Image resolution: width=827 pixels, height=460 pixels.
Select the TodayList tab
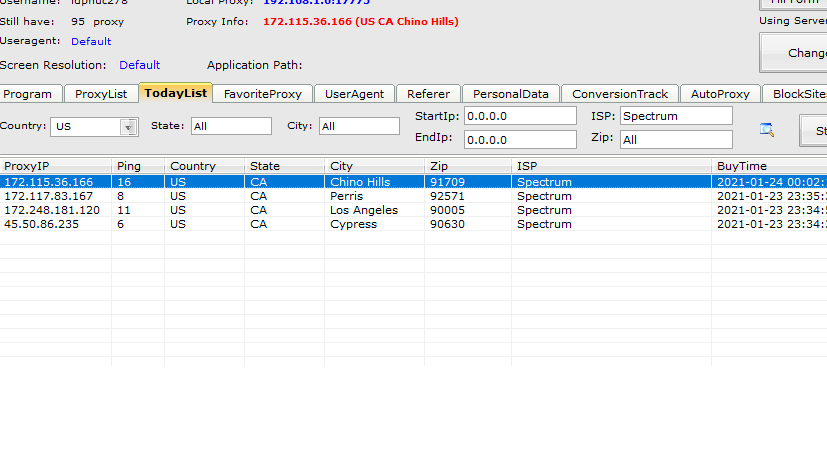[176, 93]
